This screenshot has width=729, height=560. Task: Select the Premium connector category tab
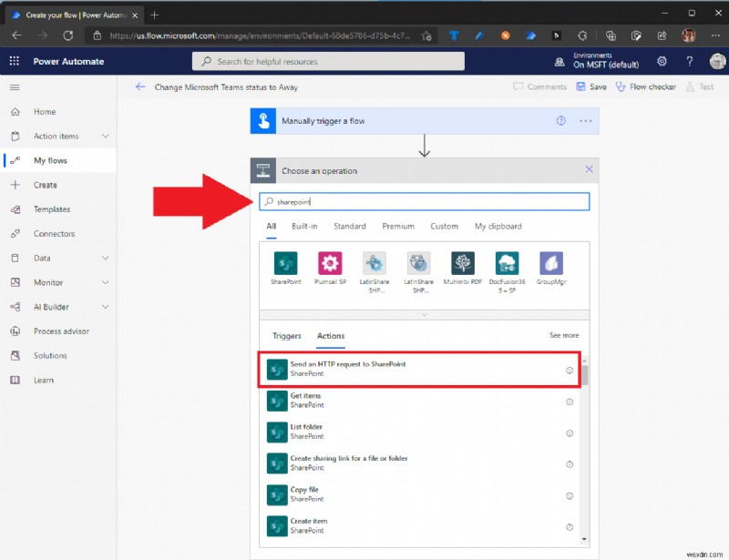click(x=399, y=226)
